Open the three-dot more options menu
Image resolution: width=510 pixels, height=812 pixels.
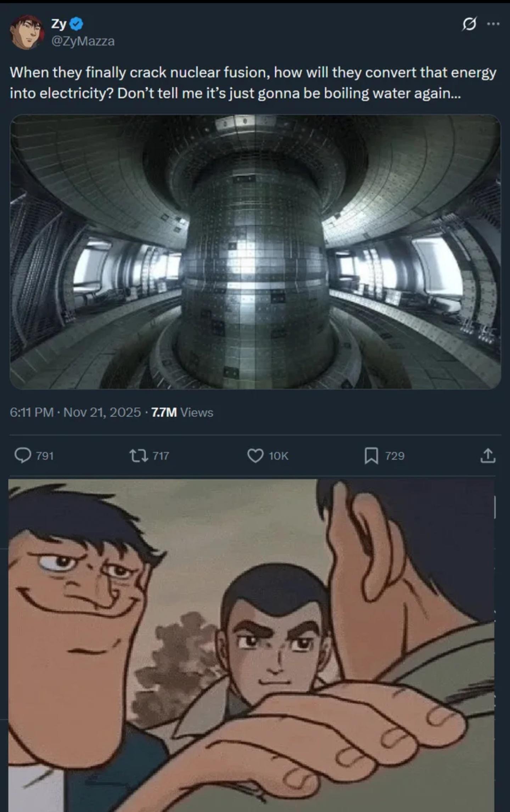pyautogui.click(x=493, y=24)
